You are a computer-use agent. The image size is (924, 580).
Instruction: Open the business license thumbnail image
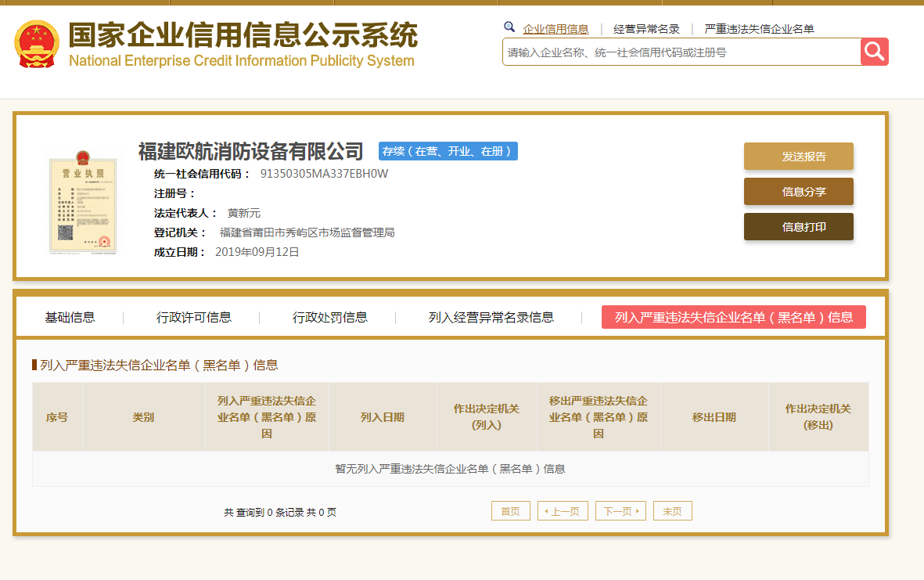[82, 202]
